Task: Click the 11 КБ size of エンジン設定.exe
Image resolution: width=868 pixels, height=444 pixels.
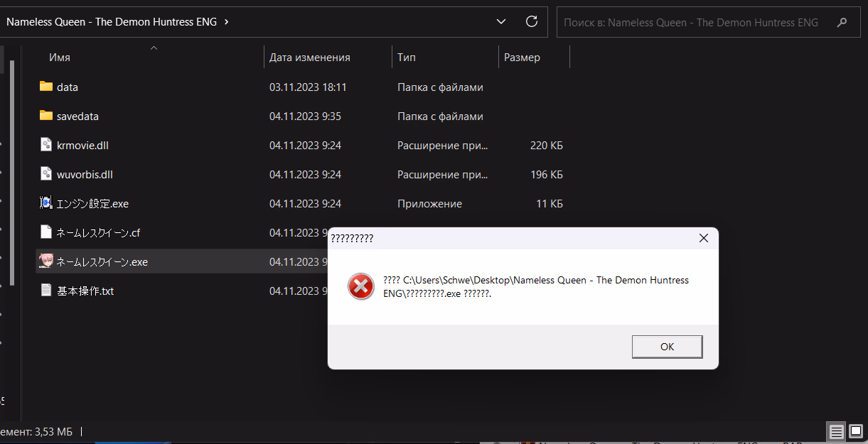Action: tap(550, 203)
